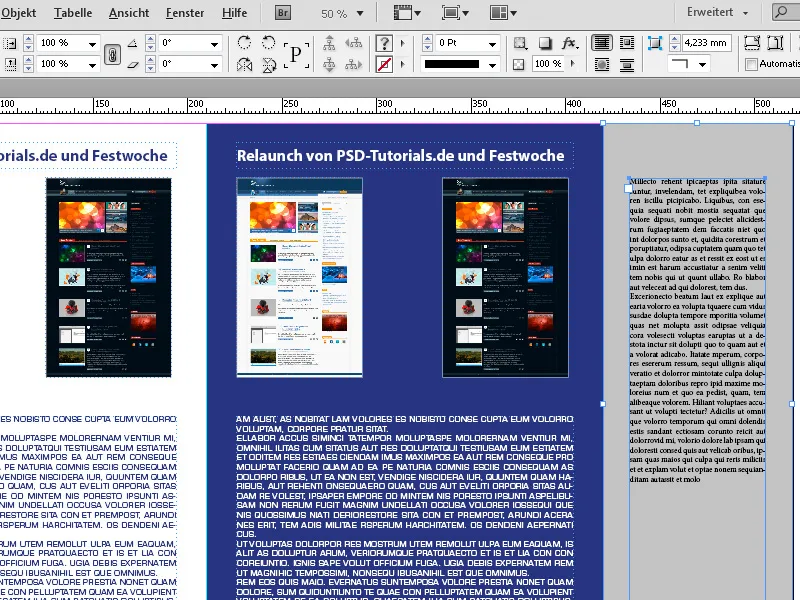This screenshot has height=600, width=800.
Task: Open Adobe Bridge with the Br button
Action: pos(283,12)
